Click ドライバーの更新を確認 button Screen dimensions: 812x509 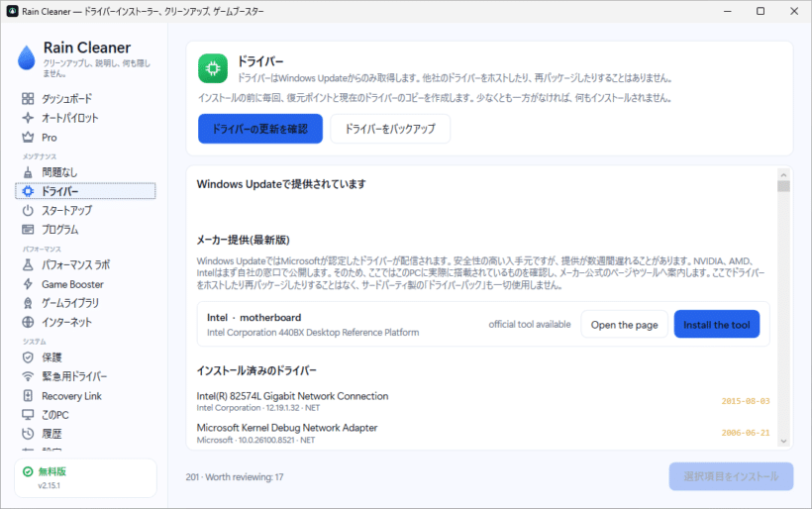click(260, 129)
